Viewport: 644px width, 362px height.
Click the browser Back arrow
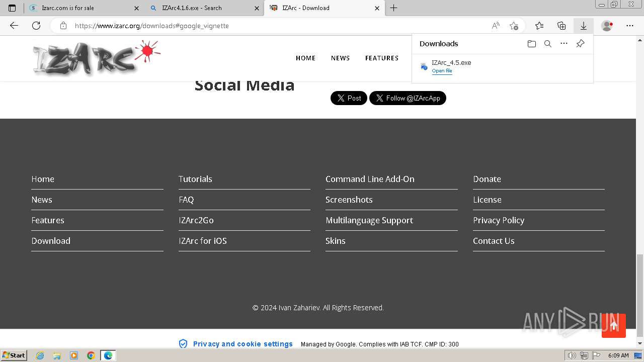coord(14,26)
